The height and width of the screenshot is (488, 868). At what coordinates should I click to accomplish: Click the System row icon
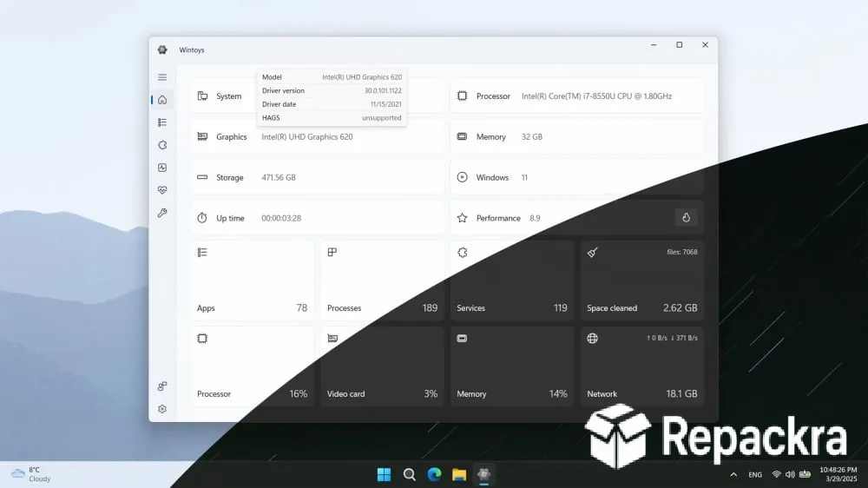tap(202, 96)
